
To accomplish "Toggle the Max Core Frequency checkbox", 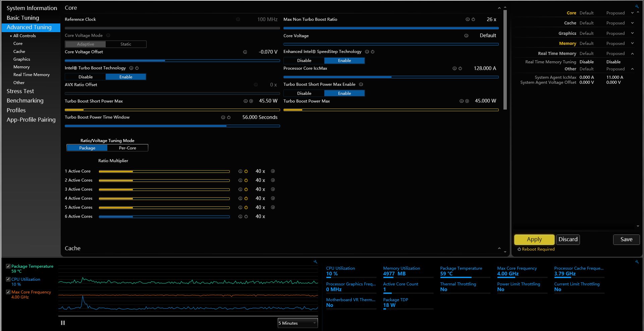I will (x=8, y=292).
